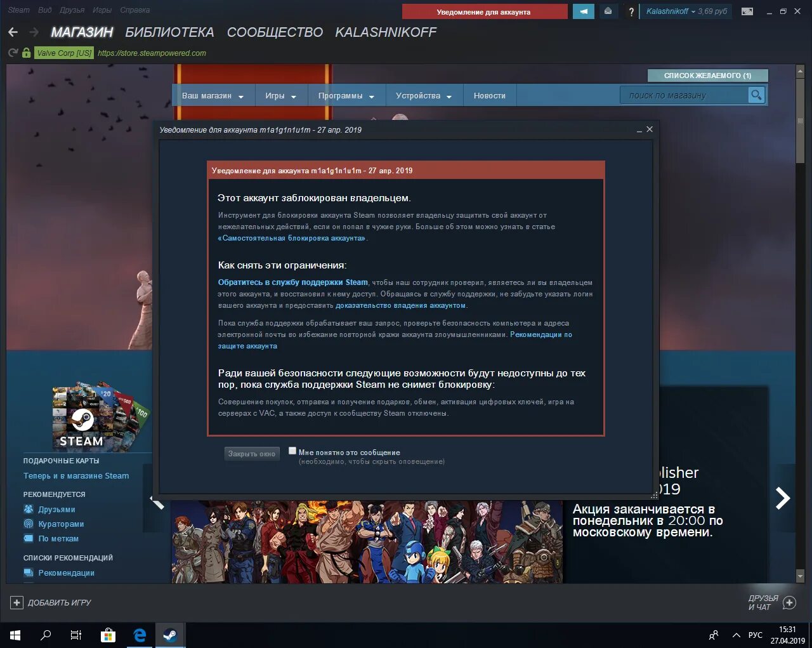This screenshot has height=648, width=812.
Task: Click the Recommendations list icon in sidebar
Action: point(29,572)
